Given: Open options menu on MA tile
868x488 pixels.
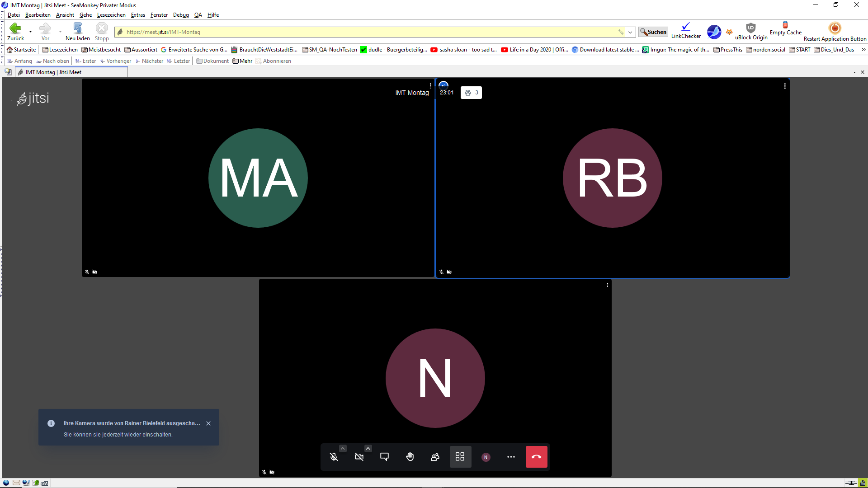Looking at the screenshot, I should coord(430,85).
